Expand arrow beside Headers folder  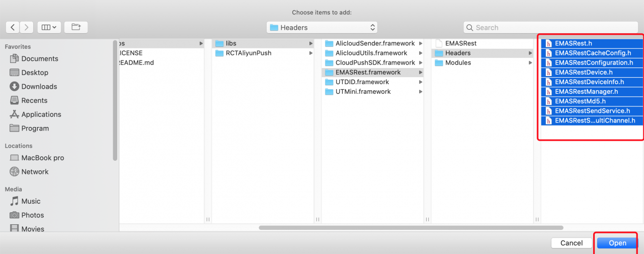[530, 53]
